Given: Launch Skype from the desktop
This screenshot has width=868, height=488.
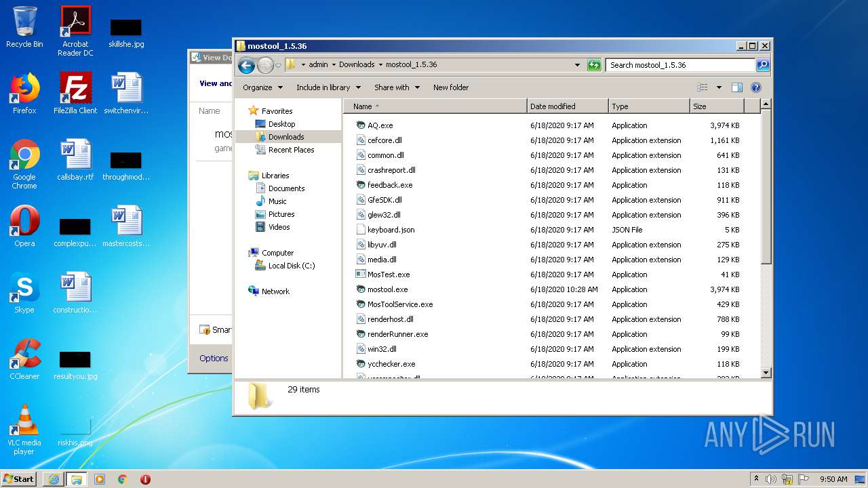Looking at the screenshot, I should pyautogui.click(x=24, y=293).
